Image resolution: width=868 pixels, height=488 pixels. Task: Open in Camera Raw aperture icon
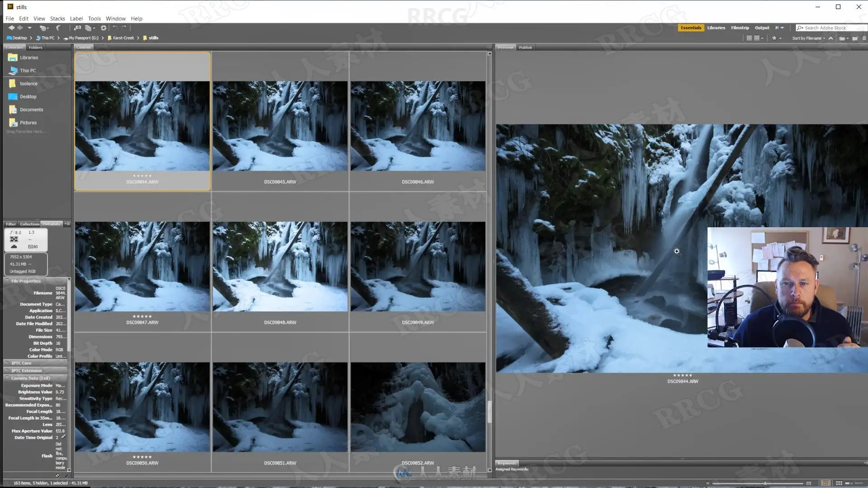point(104,28)
